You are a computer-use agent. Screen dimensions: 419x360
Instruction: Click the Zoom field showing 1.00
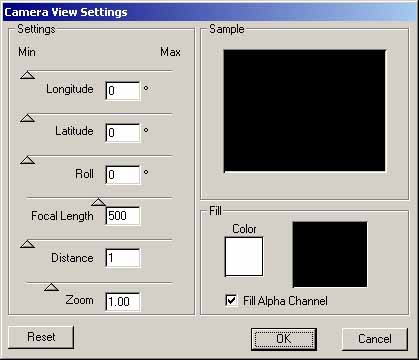(123, 302)
